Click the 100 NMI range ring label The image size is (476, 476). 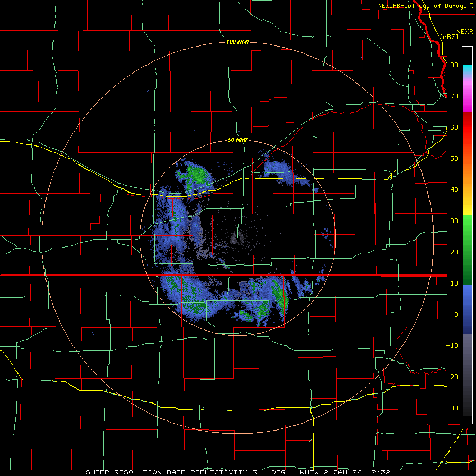pyautogui.click(x=237, y=42)
